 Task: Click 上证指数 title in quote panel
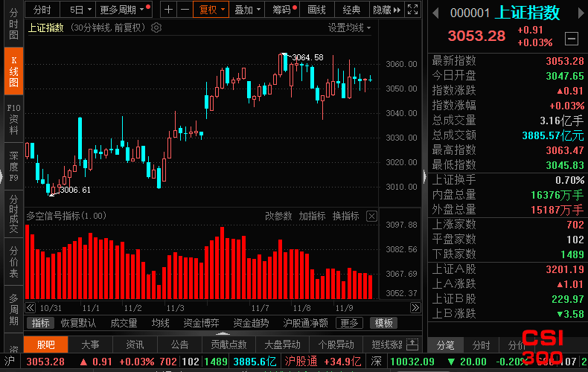(527, 13)
